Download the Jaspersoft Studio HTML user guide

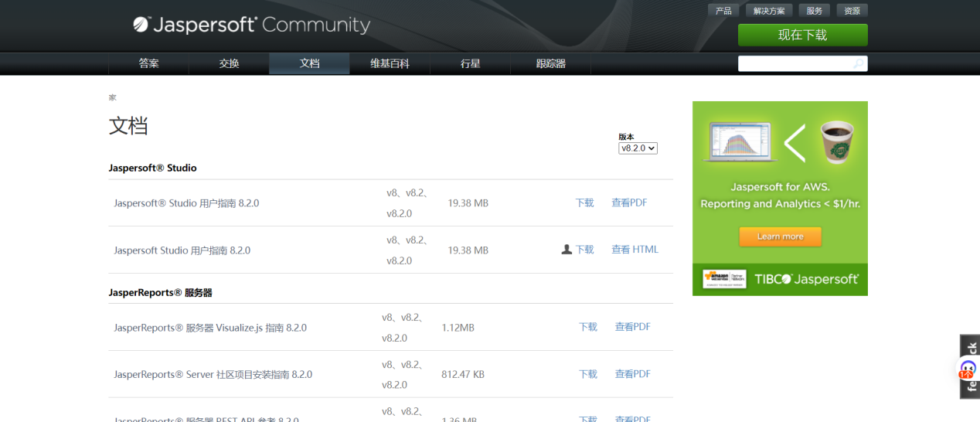click(x=584, y=250)
